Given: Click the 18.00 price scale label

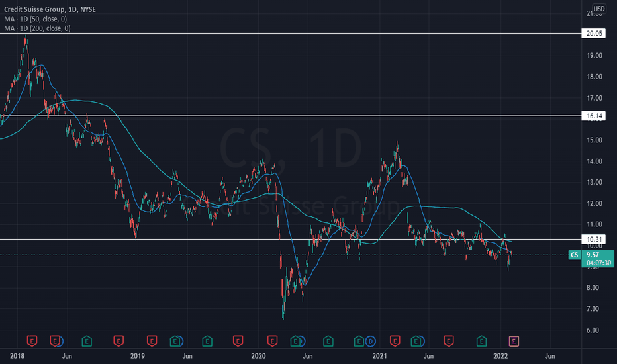Looking at the screenshot, I should (x=594, y=77).
